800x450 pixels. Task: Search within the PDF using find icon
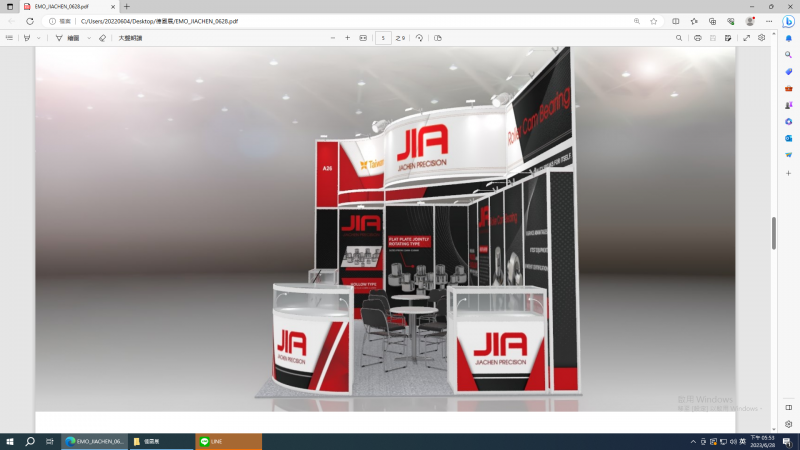(679, 38)
